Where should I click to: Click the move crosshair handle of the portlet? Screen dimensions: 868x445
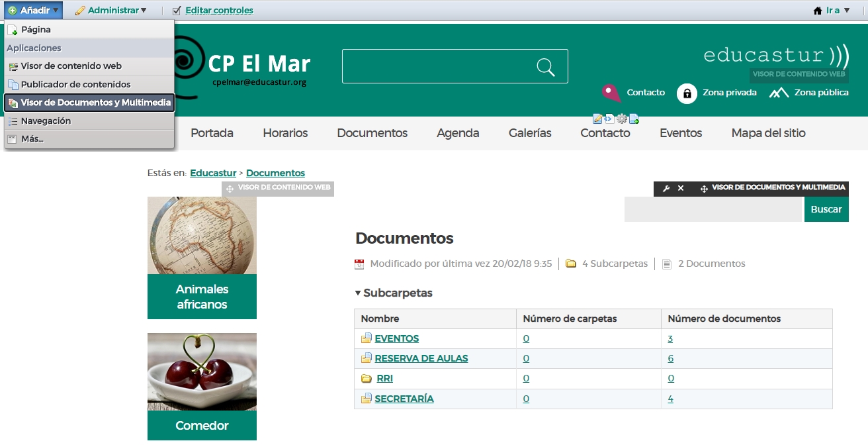click(704, 189)
